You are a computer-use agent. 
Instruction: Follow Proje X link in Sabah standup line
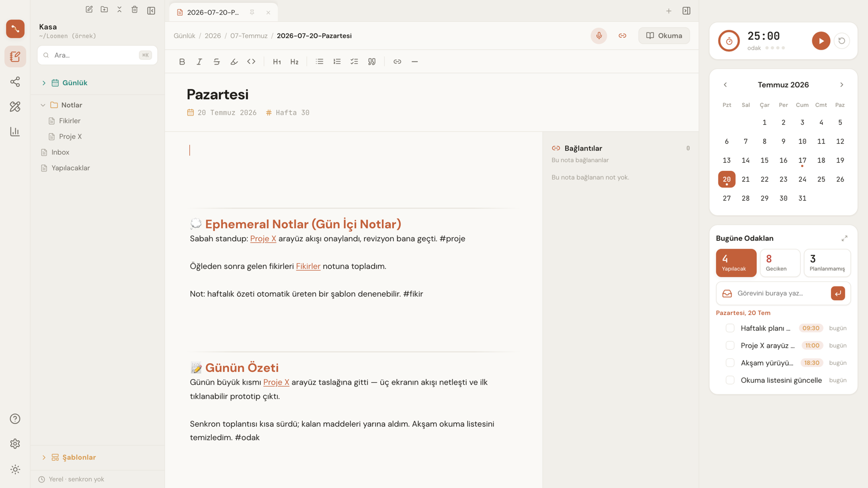coord(263,239)
